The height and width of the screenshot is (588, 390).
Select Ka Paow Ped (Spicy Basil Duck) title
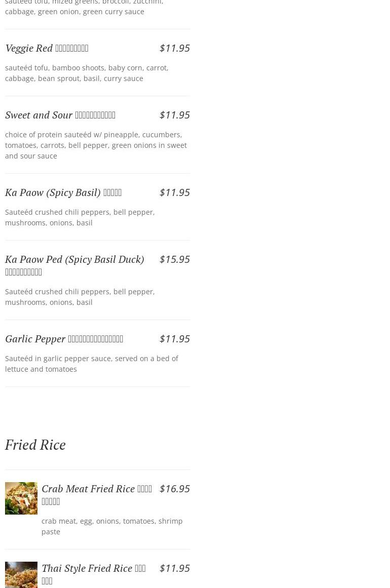74,265
